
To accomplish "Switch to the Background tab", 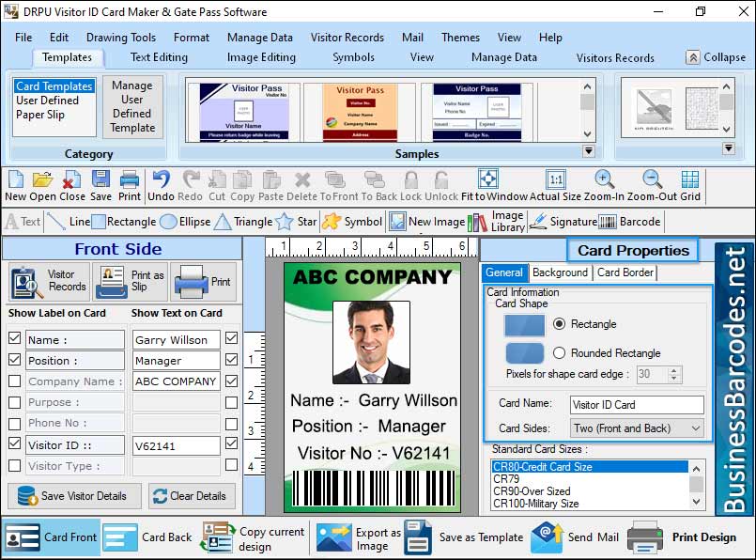I will (x=560, y=272).
